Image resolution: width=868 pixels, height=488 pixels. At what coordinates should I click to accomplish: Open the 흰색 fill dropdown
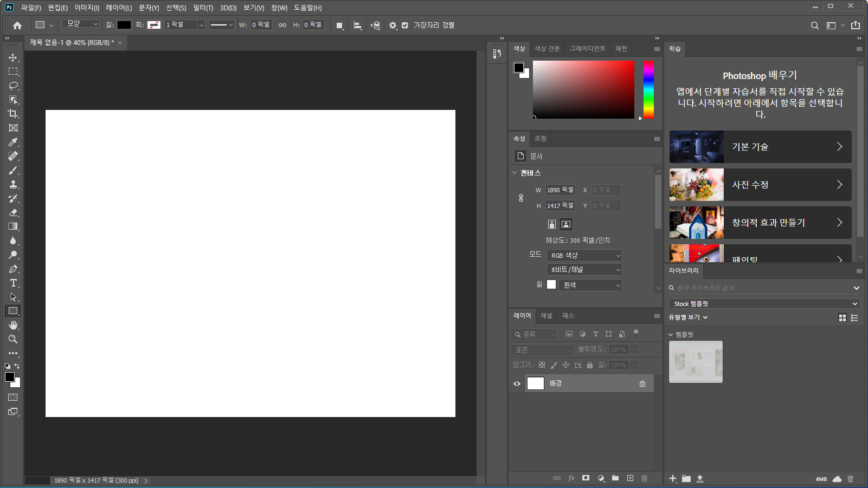point(590,285)
